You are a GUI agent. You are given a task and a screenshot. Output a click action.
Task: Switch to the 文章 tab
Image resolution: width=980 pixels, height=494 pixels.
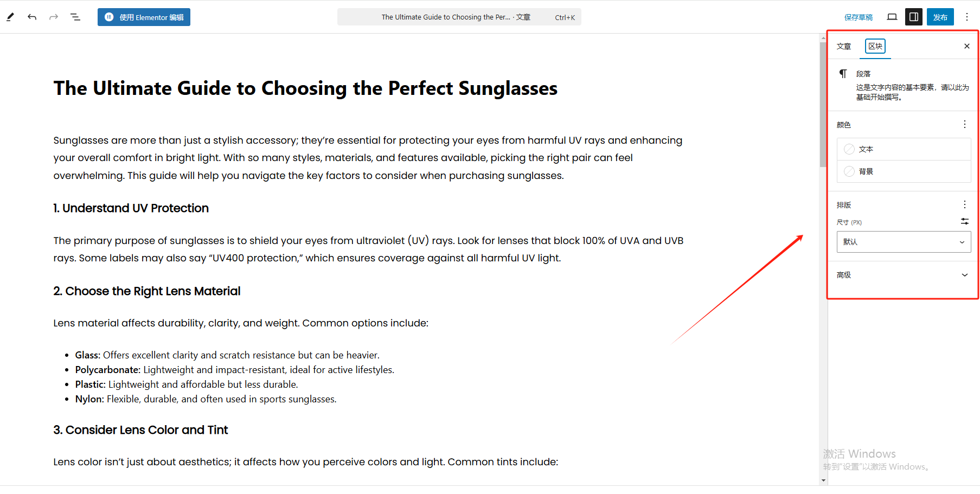pyautogui.click(x=844, y=46)
